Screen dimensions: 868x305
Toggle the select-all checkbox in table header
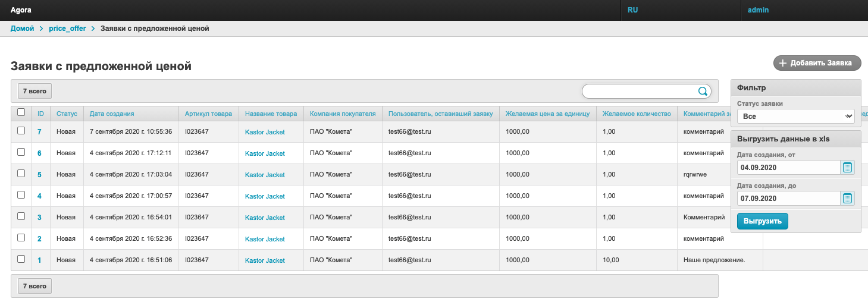(21, 112)
